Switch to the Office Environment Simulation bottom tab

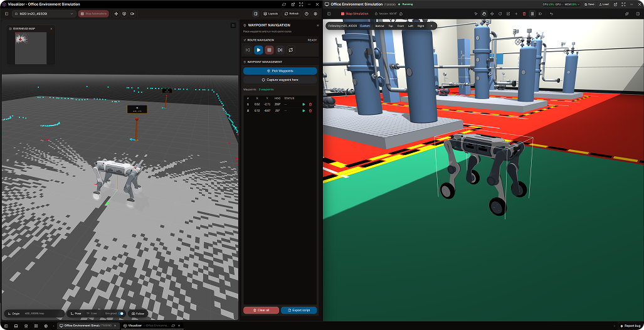[x=88, y=326]
